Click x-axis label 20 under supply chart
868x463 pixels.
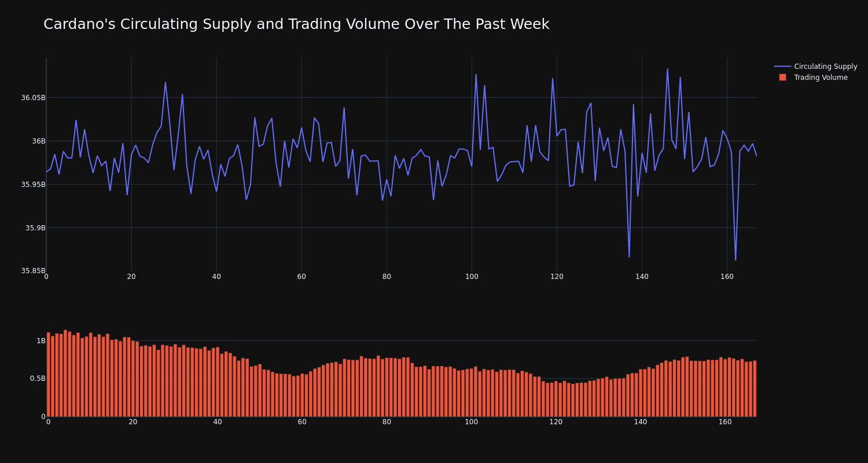(x=131, y=277)
